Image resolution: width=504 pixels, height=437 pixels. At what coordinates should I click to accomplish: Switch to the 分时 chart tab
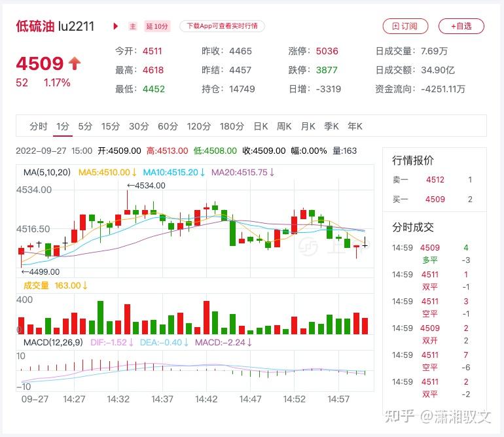coord(38,126)
